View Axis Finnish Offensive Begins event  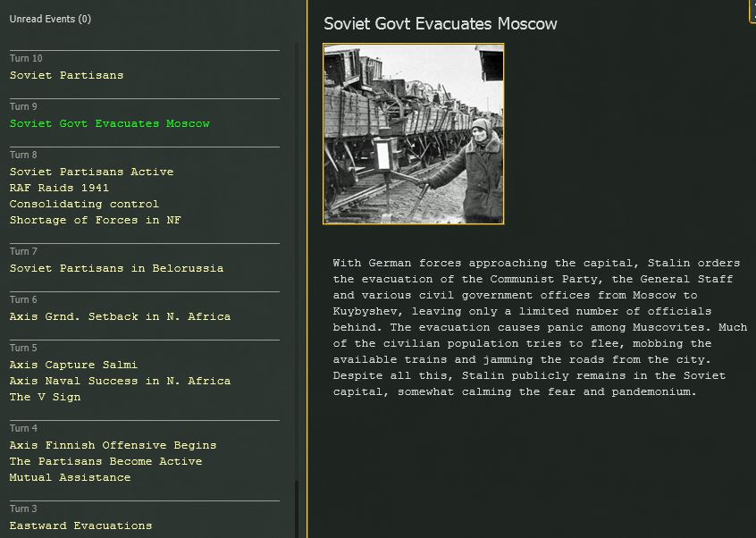click(x=113, y=445)
